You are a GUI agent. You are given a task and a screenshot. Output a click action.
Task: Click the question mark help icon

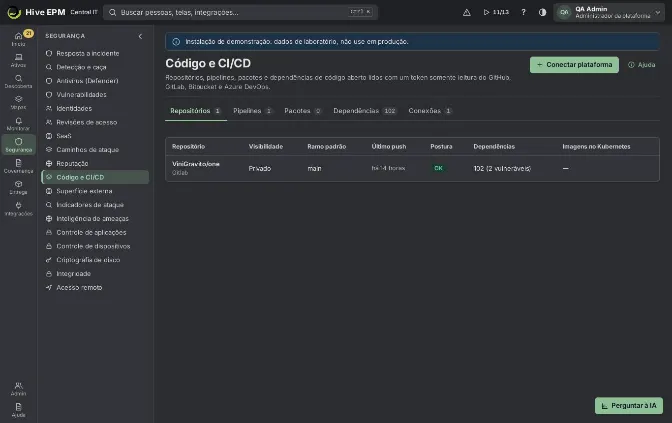click(523, 12)
